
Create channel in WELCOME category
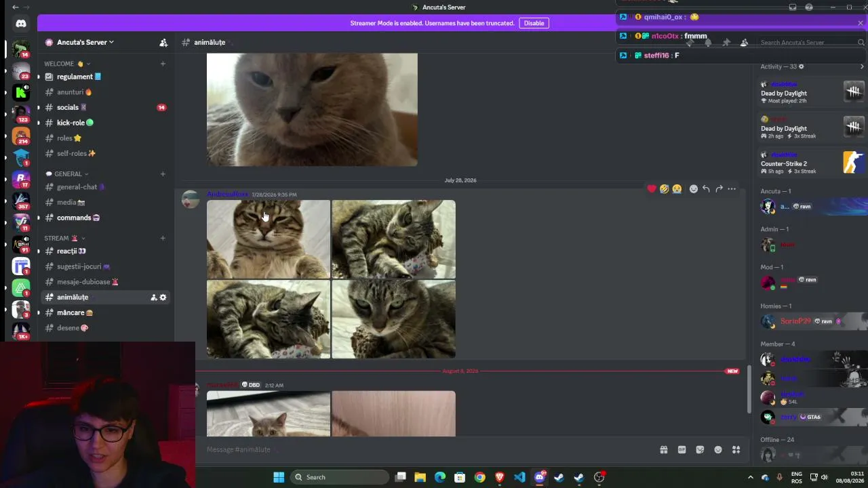163,64
